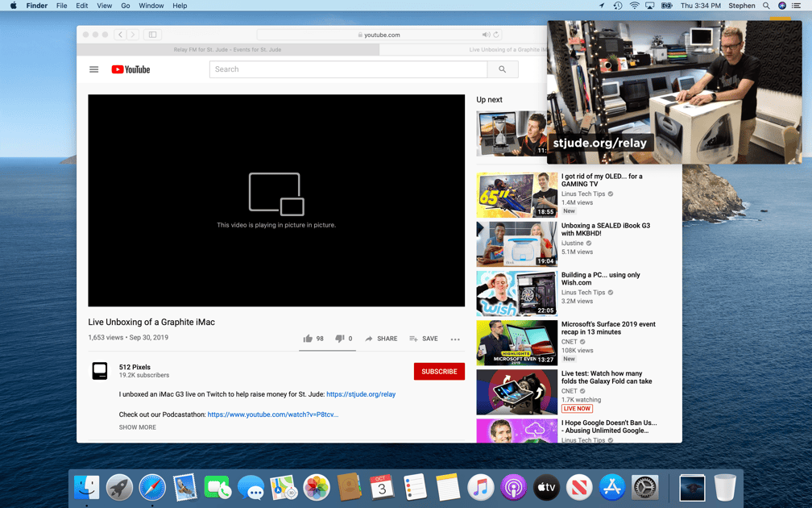Dislike the video with thumbs down

click(344, 339)
